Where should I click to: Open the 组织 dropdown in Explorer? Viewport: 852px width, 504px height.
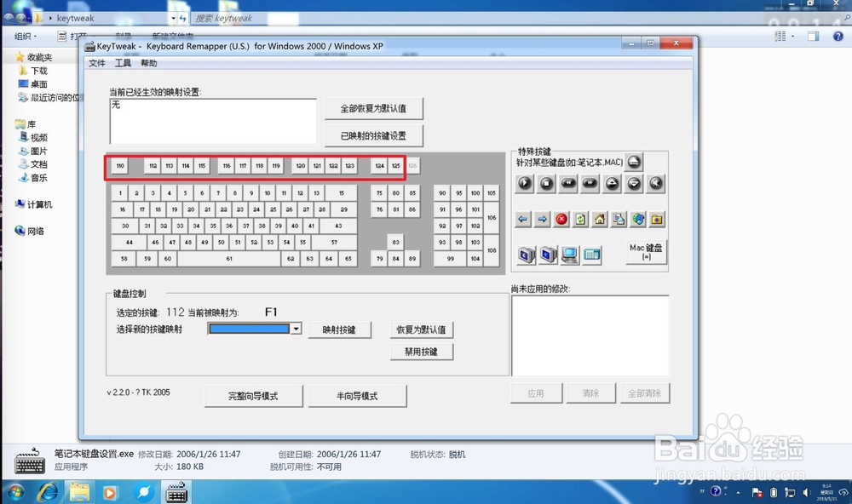(26, 37)
